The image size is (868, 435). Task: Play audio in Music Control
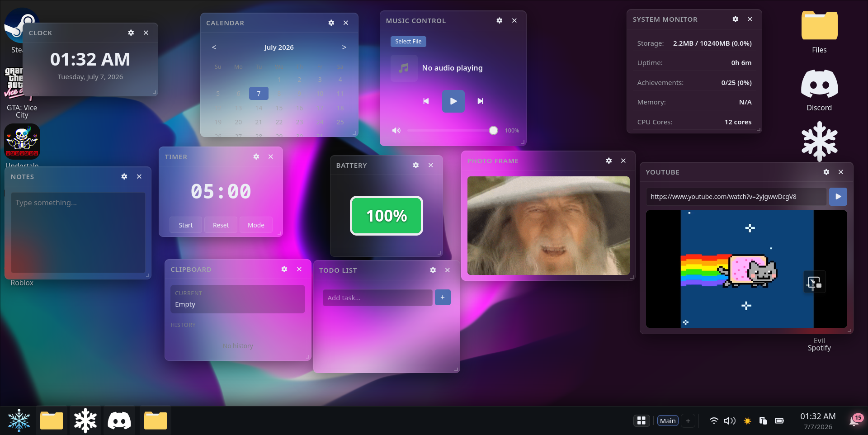[453, 101]
